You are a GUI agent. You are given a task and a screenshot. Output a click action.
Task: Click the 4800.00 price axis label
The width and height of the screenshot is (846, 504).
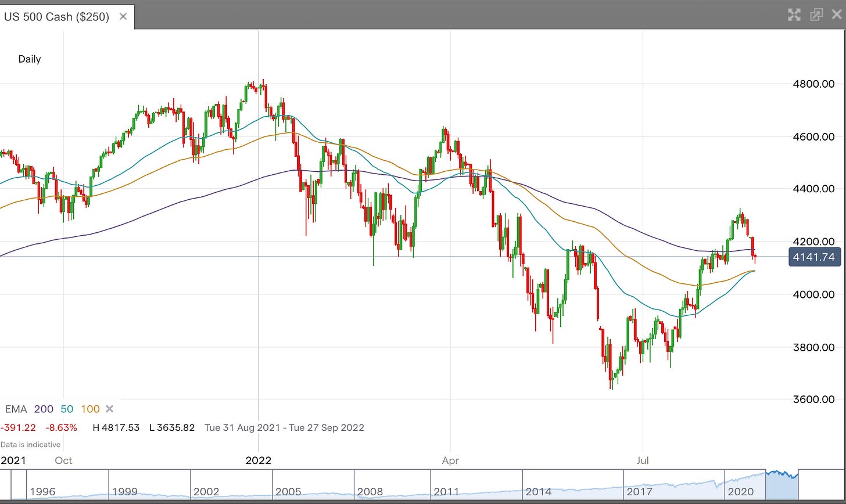click(x=813, y=84)
